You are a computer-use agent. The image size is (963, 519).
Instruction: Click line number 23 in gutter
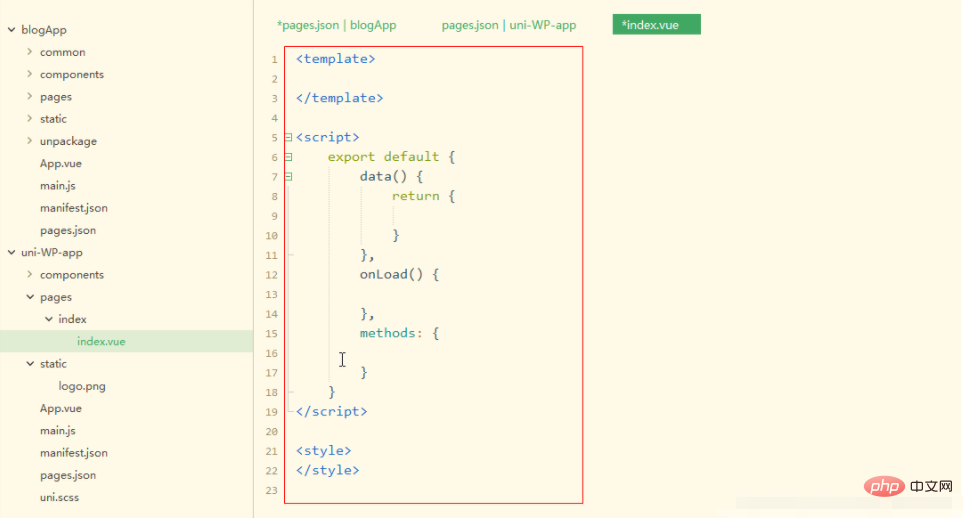[x=271, y=491]
